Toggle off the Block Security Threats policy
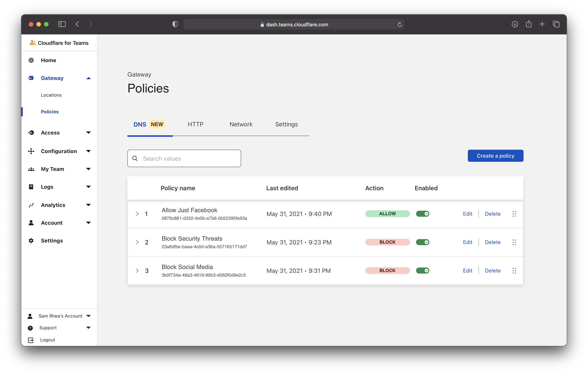588x374 pixels. pos(423,242)
